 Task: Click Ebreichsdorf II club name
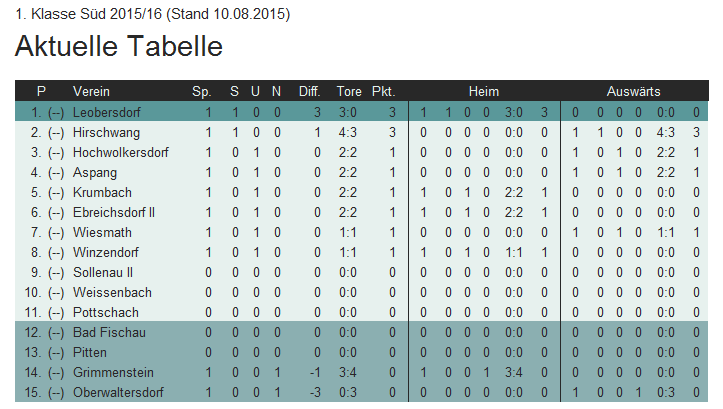114,213
